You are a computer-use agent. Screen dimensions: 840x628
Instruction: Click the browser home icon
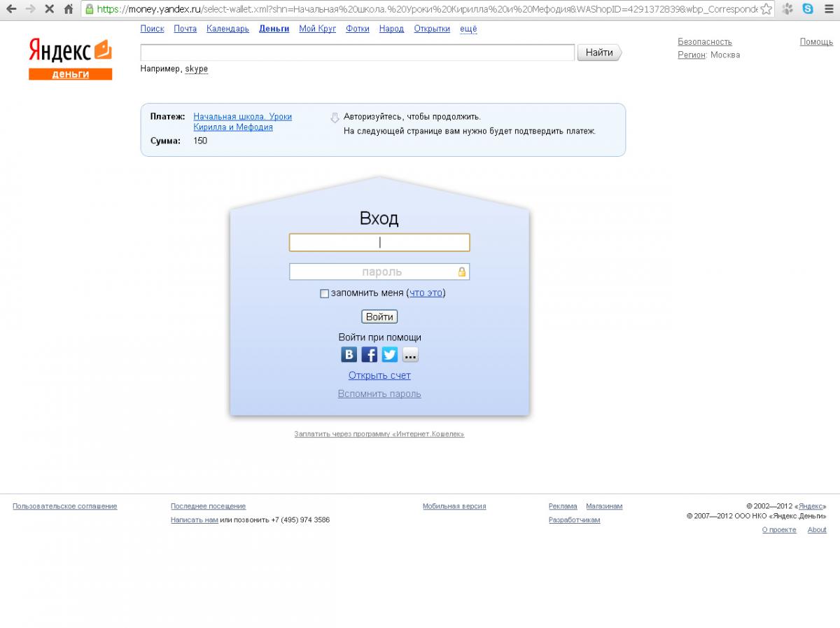(x=69, y=10)
